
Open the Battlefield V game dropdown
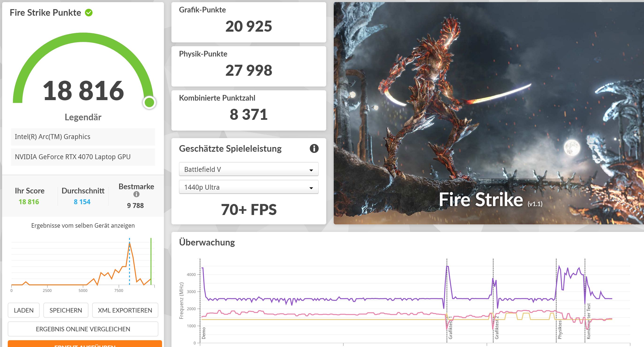pyautogui.click(x=249, y=169)
